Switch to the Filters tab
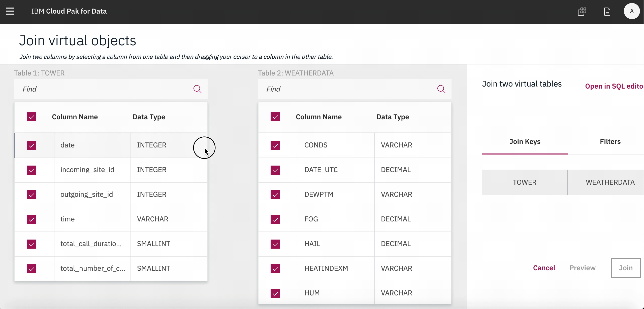The height and width of the screenshot is (309, 644). 610,142
